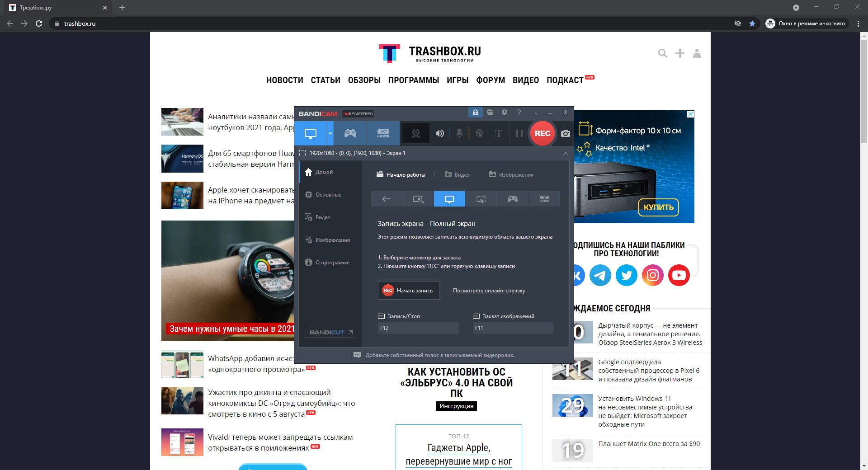
Task: Toggle speaker sound recording icon
Action: coord(439,133)
